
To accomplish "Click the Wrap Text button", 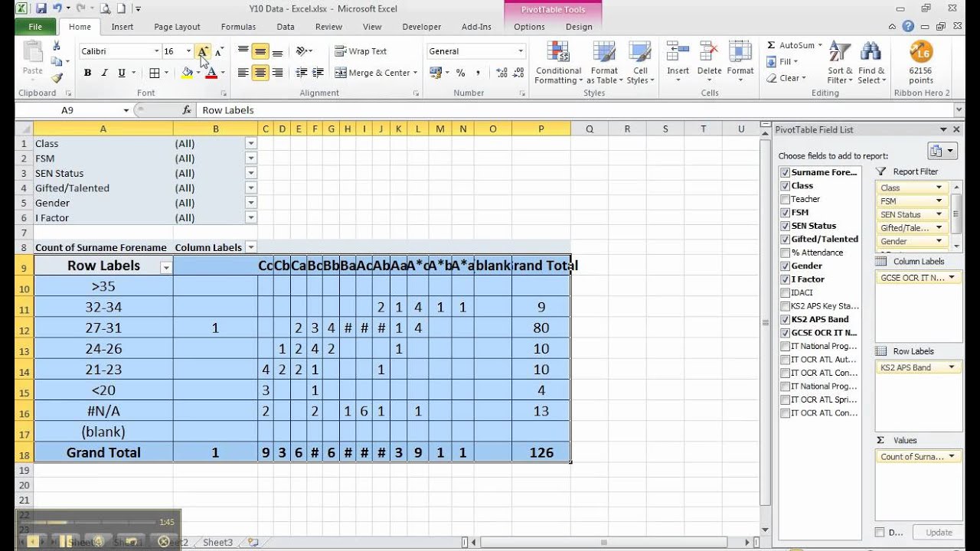I will [361, 51].
